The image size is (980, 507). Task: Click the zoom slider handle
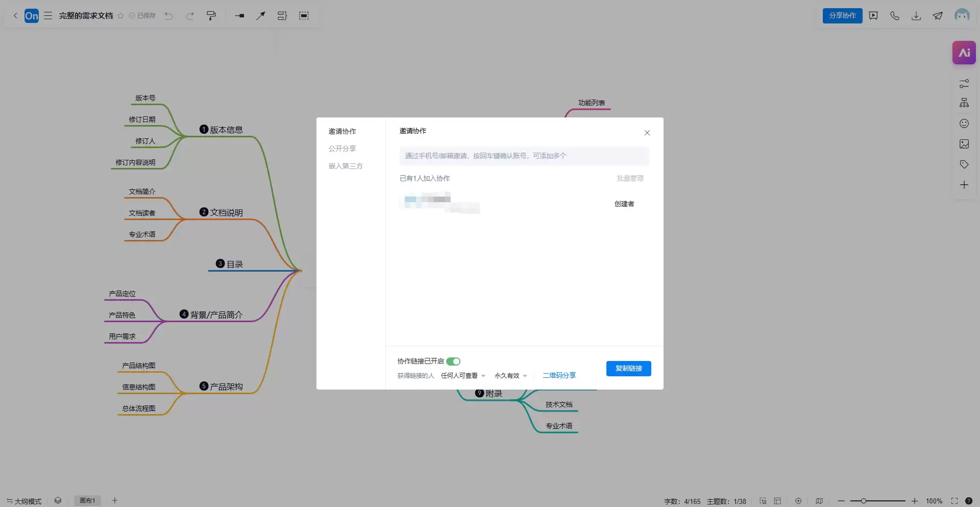tap(864, 501)
